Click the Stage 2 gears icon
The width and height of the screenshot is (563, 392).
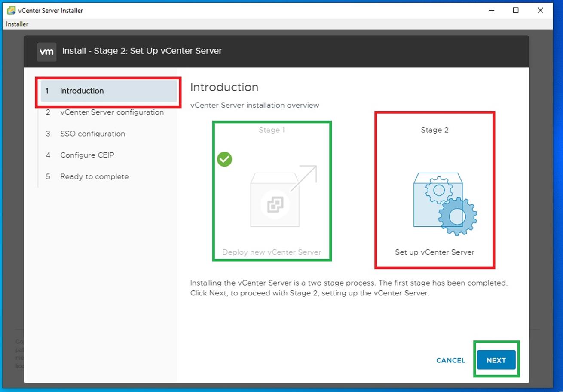click(445, 204)
